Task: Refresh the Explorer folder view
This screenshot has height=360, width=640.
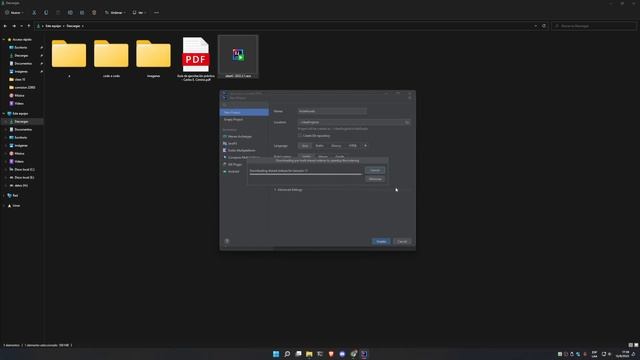Action: [544, 26]
